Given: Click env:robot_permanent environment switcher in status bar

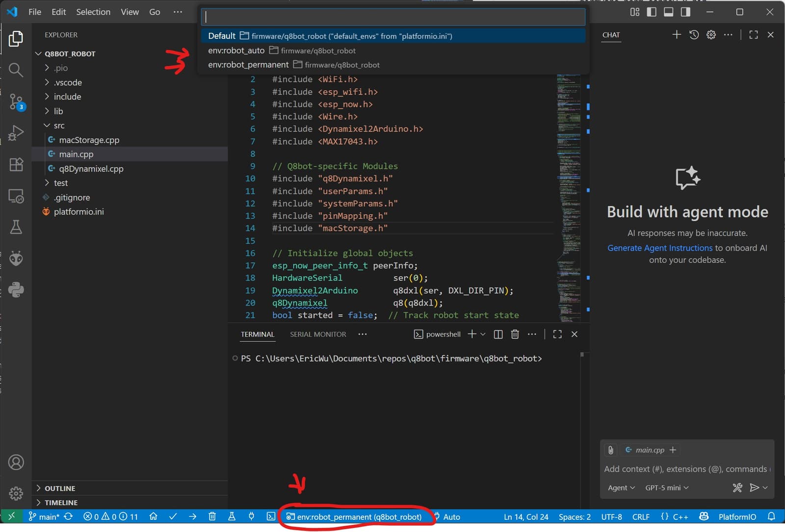Looking at the screenshot, I should [x=354, y=517].
